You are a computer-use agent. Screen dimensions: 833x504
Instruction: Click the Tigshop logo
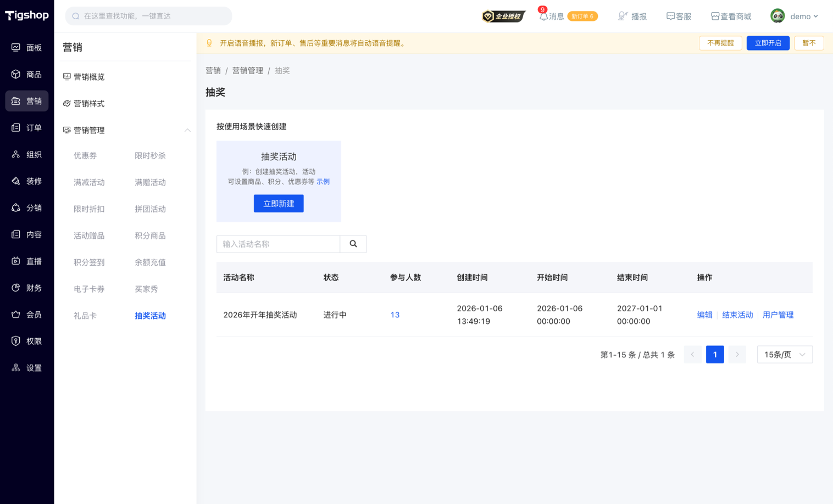27,15
